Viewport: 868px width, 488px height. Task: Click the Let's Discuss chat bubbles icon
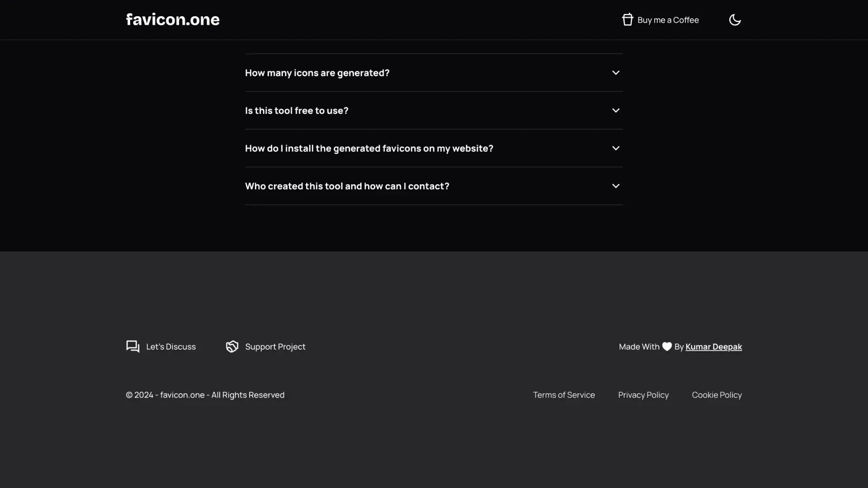pos(132,347)
